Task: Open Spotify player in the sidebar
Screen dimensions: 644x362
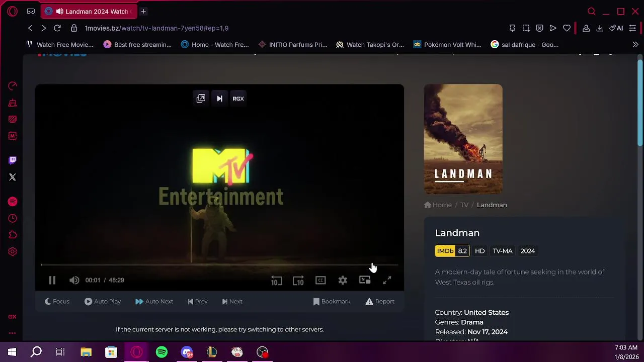Action: pyautogui.click(x=13, y=202)
